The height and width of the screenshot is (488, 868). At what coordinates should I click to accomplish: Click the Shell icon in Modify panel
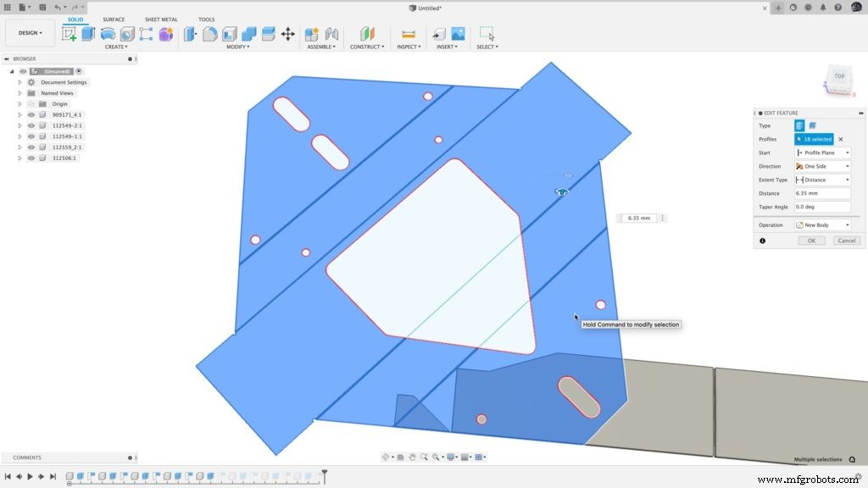(229, 32)
